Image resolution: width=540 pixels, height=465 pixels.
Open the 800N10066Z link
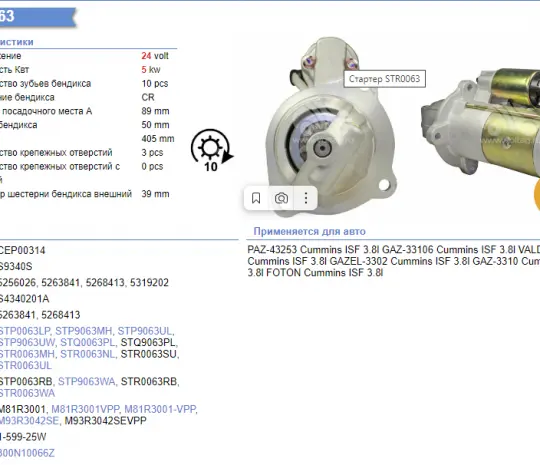[27, 453]
